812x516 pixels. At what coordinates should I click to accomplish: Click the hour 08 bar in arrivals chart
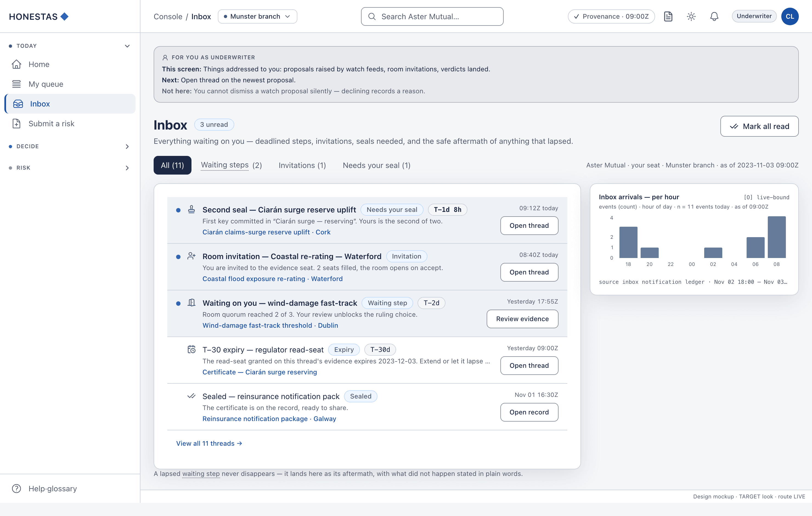tap(777, 237)
